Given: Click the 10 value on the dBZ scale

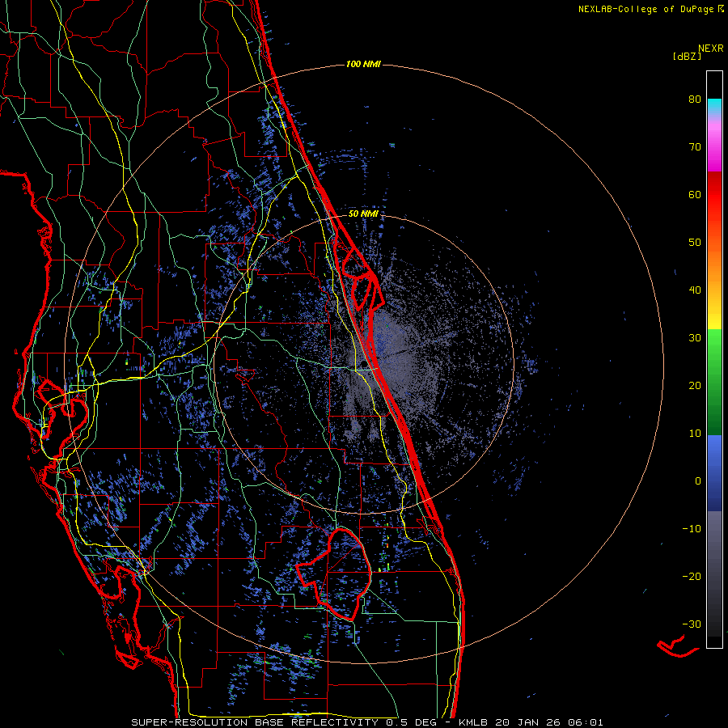Looking at the screenshot, I should click(x=695, y=434).
